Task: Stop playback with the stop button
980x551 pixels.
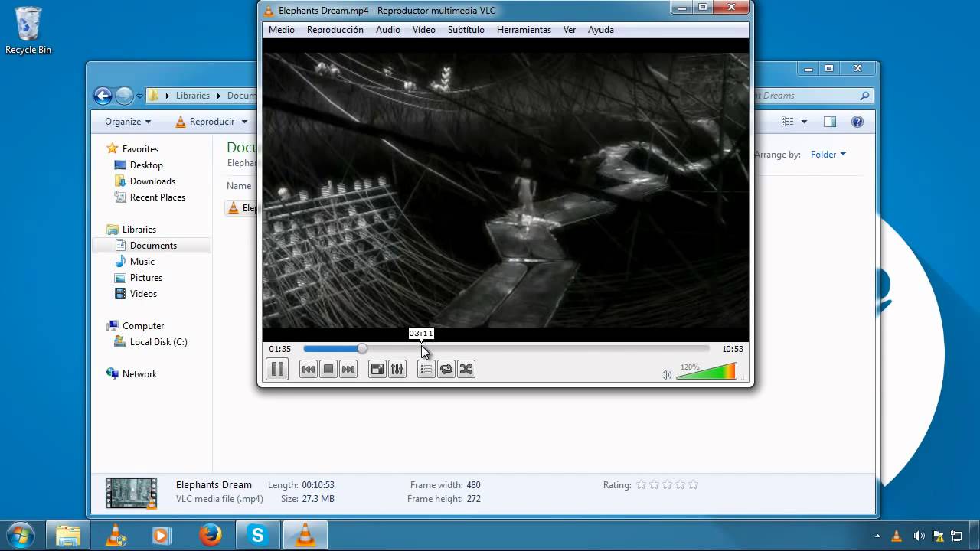Action: [328, 369]
